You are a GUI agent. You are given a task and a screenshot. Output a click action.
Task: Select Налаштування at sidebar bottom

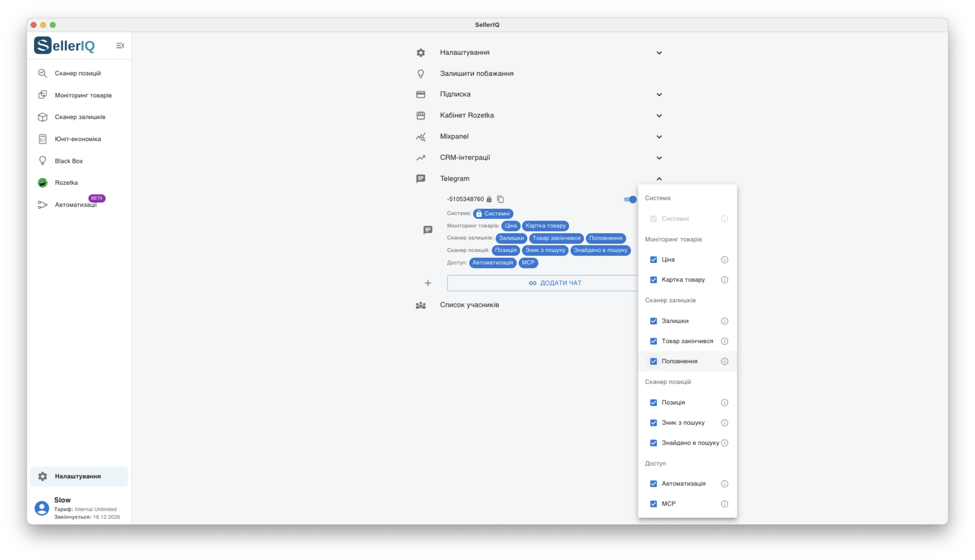tap(79, 477)
